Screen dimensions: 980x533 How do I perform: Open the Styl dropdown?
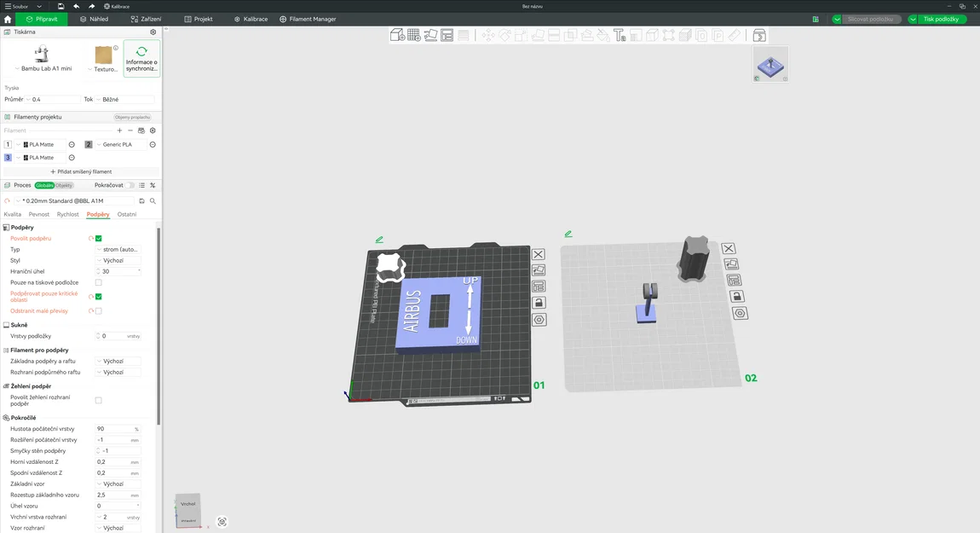tap(118, 260)
